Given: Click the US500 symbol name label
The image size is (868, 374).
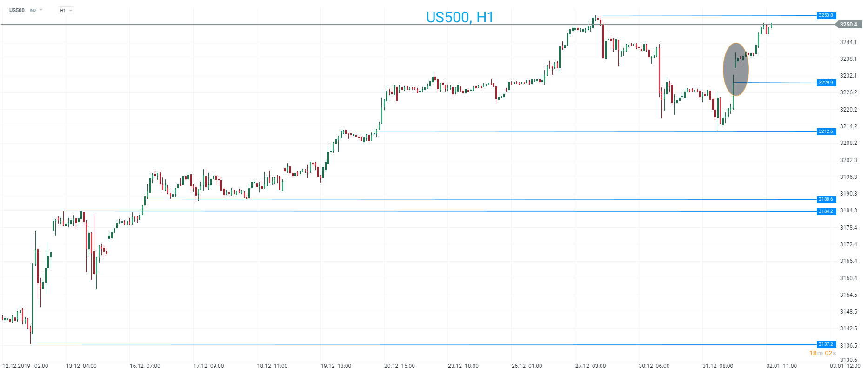Looking at the screenshot, I should (17, 10).
